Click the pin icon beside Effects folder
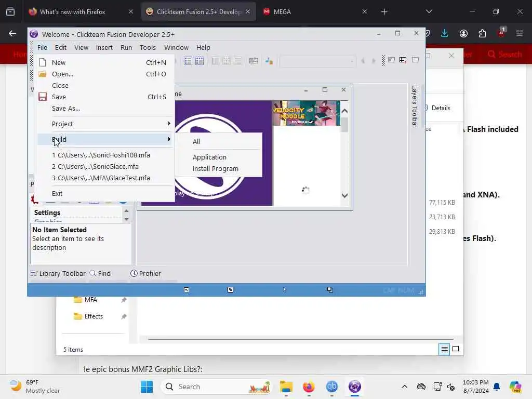The height and width of the screenshot is (399, 532). point(124,316)
